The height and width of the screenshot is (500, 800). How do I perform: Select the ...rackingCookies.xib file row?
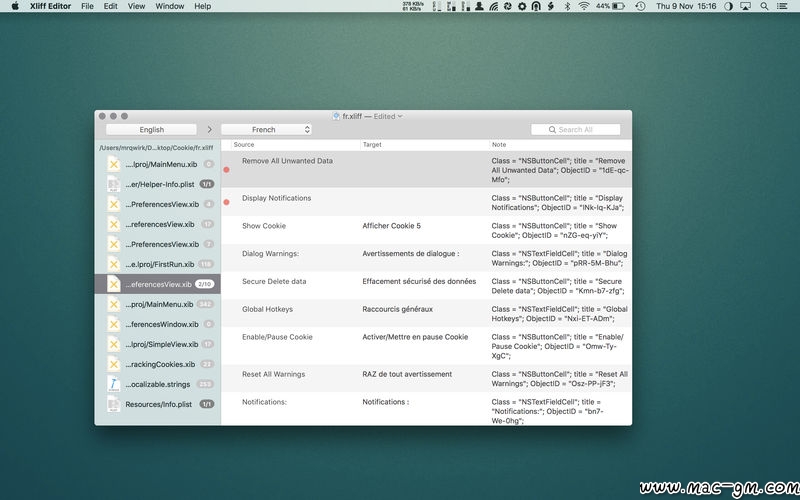158,364
